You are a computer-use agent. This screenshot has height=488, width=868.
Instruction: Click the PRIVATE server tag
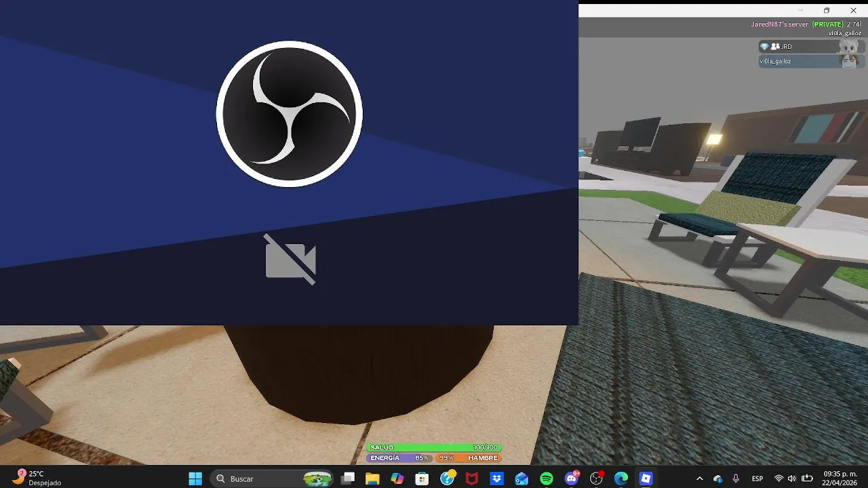(x=828, y=24)
